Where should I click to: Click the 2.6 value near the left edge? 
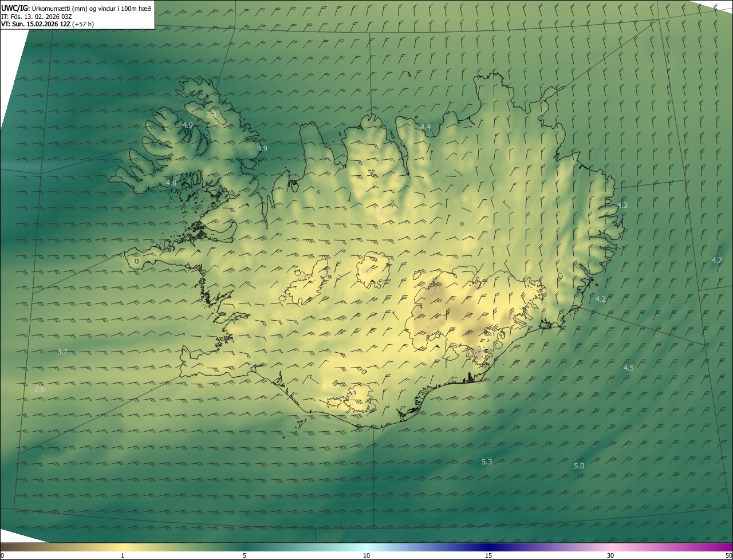40,389
